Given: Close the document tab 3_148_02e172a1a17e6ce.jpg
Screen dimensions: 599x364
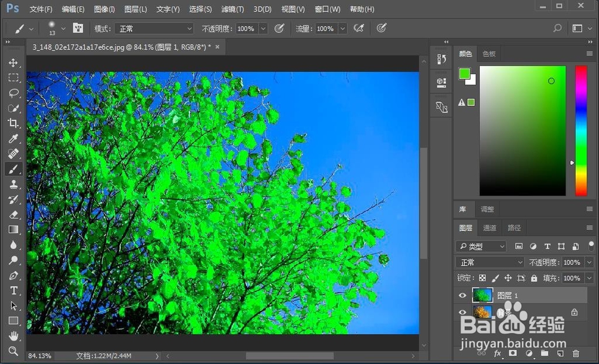Looking at the screenshot, I should pyautogui.click(x=217, y=47).
